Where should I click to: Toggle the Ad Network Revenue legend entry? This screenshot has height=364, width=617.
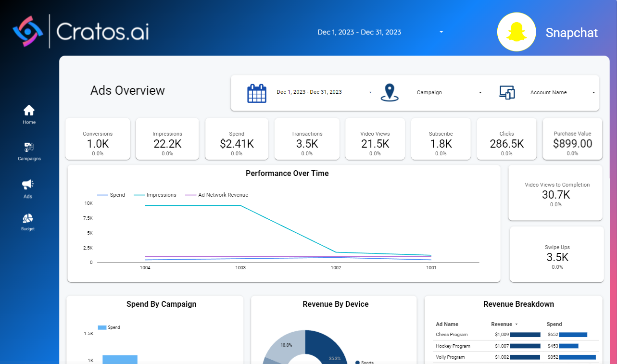[217, 195]
